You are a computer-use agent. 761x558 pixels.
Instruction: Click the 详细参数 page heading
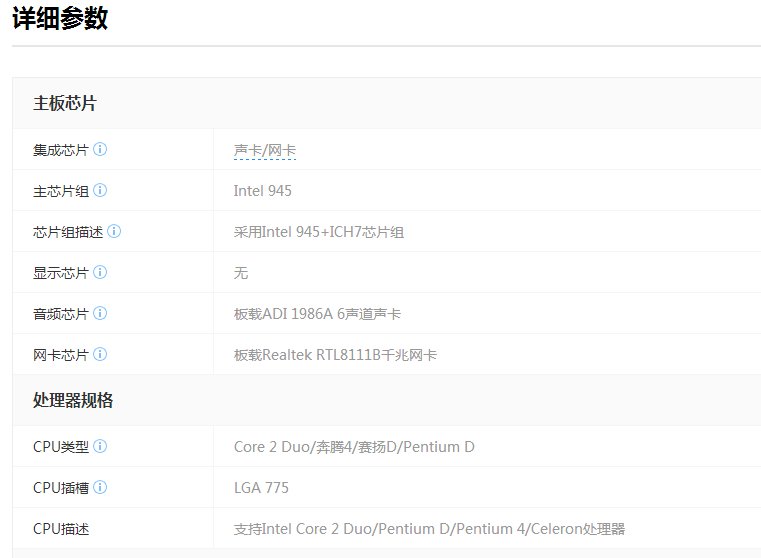coord(60,19)
